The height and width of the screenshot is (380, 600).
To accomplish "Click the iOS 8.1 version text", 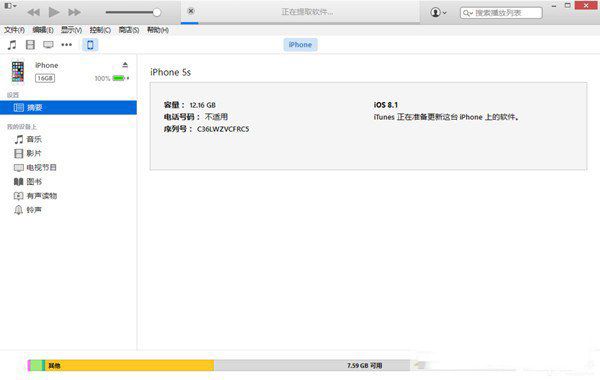I will (x=386, y=105).
